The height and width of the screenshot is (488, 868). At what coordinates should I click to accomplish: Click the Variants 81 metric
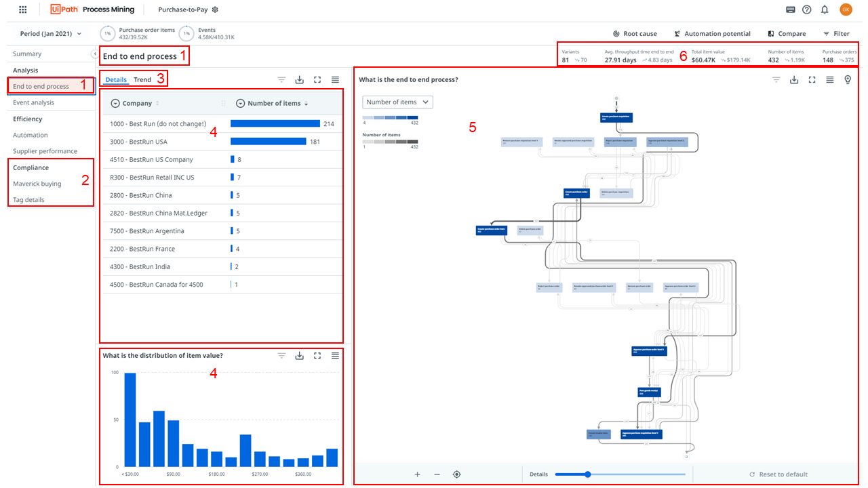click(575, 56)
